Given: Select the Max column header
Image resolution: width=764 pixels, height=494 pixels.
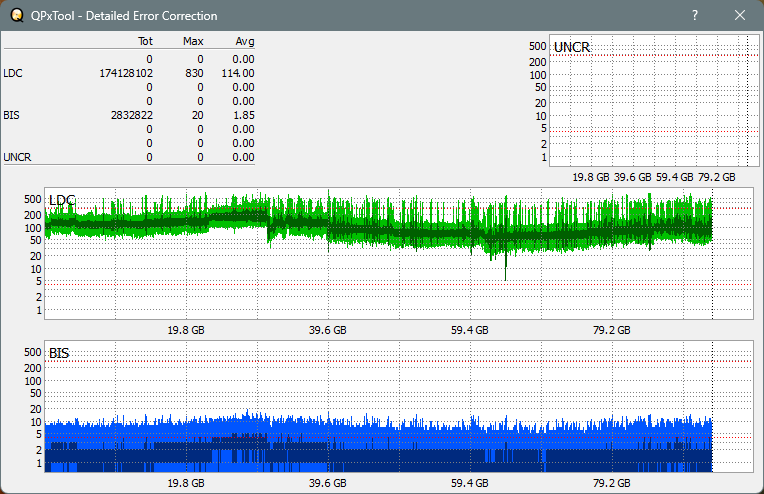Looking at the screenshot, I should point(193,41).
